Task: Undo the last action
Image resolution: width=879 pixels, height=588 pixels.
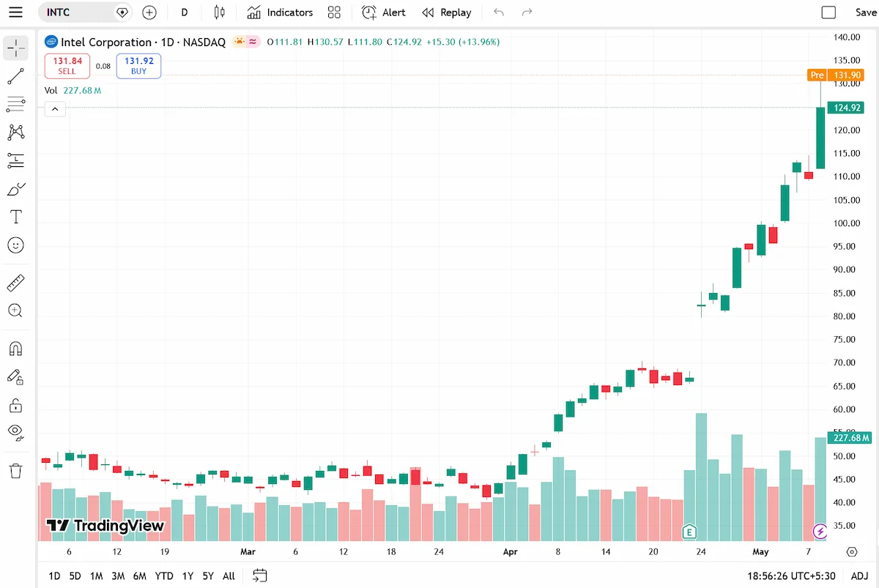Action: tap(499, 12)
